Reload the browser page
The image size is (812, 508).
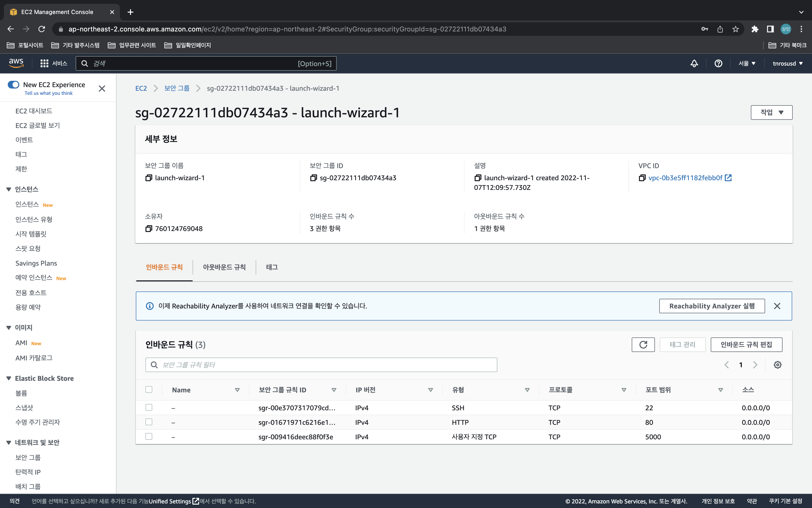pyautogui.click(x=42, y=29)
